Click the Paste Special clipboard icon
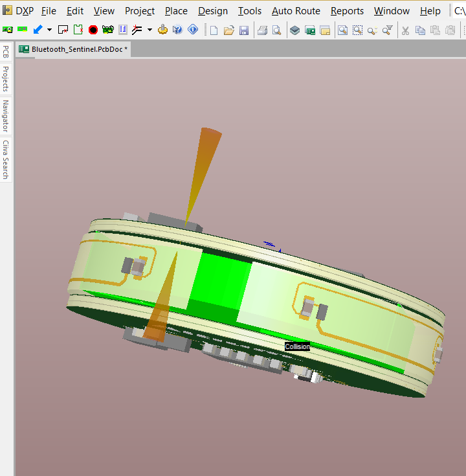This screenshot has height=476, width=466. (450, 30)
